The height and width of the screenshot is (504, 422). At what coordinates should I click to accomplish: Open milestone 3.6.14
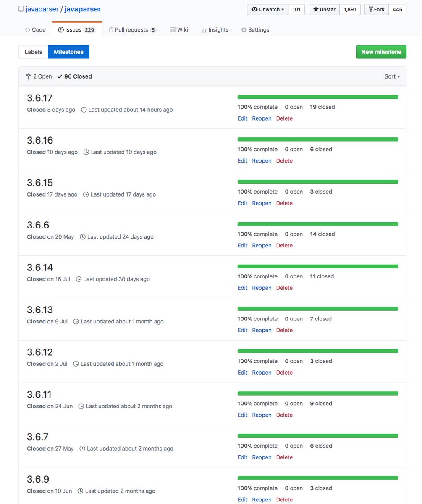40,268
